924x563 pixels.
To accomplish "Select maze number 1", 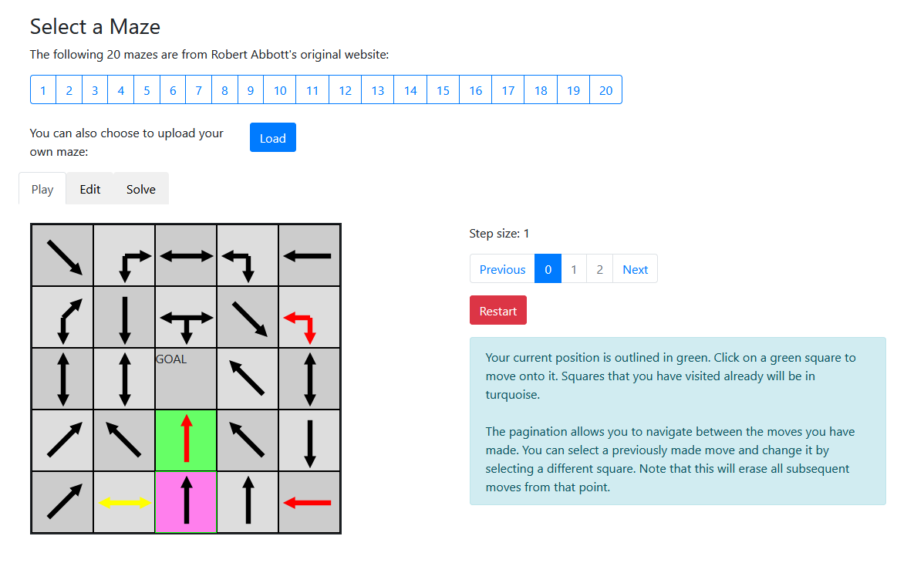I will tap(43, 89).
